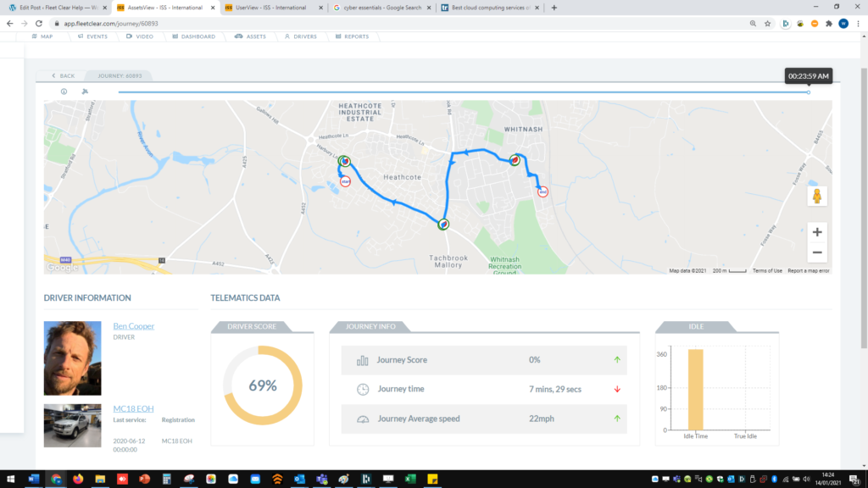The width and height of the screenshot is (868, 488).
Task: Open the Chrome three-dot menu
Action: (858, 24)
